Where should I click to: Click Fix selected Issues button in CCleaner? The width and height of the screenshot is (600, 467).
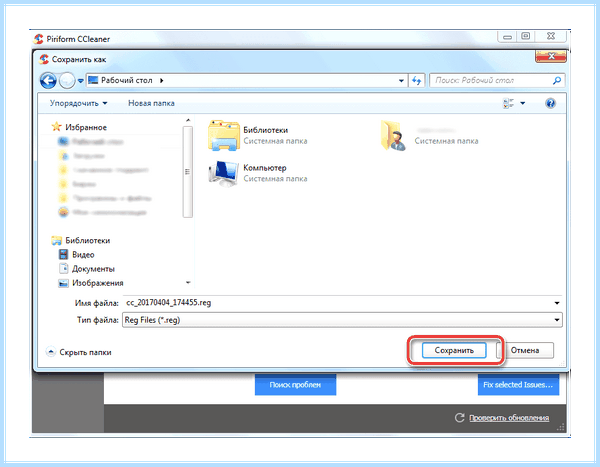click(x=518, y=385)
